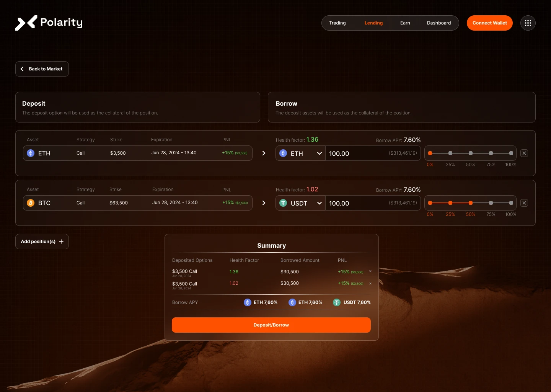Click the USDT icon in the borrow asset selector

pyautogui.click(x=283, y=203)
